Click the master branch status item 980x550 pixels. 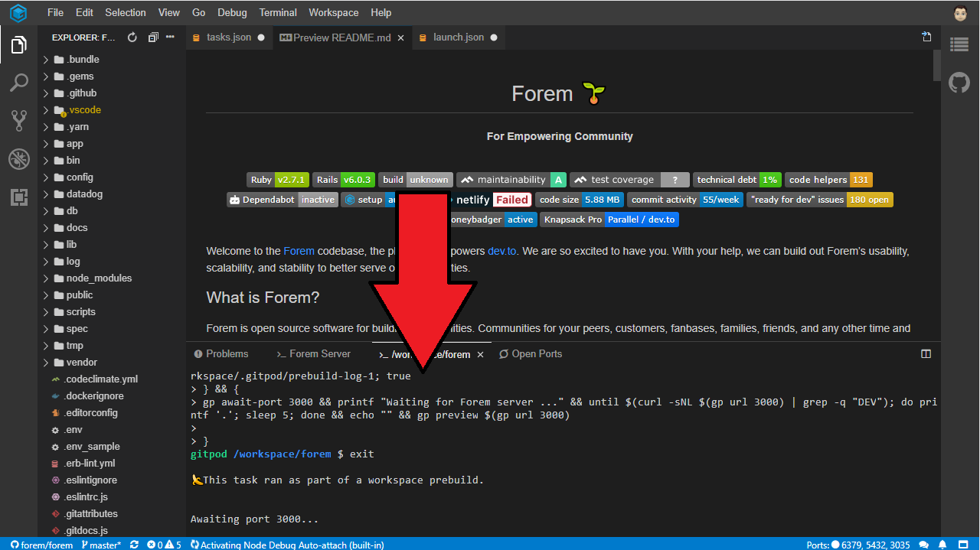point(100,545)
